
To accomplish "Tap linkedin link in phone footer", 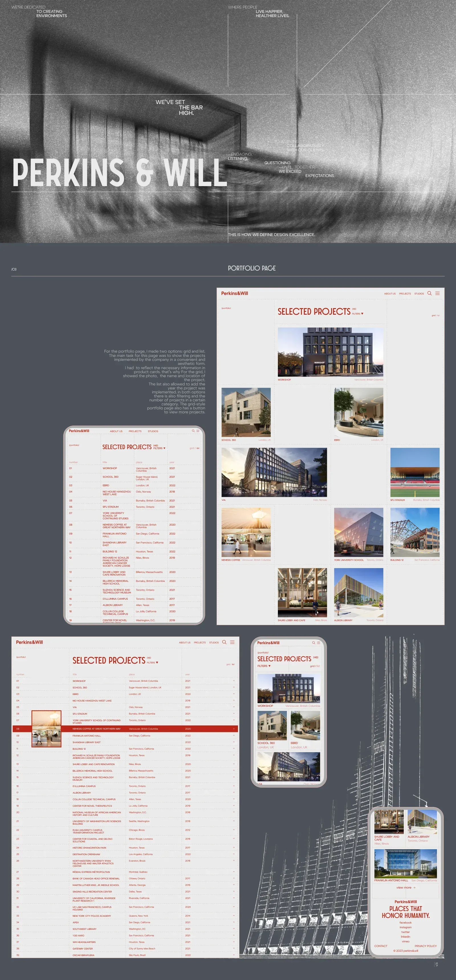I will [406, 937].
